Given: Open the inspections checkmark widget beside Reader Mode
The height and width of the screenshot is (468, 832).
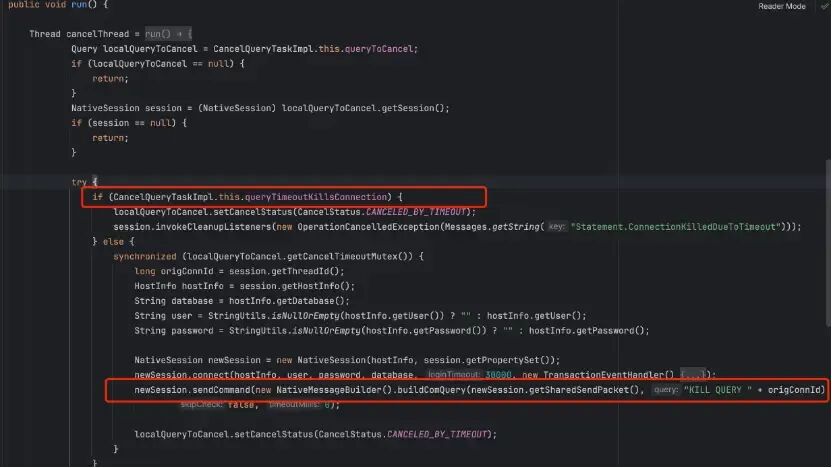Looking at the screenshot, I should click(x=824, y=6).
